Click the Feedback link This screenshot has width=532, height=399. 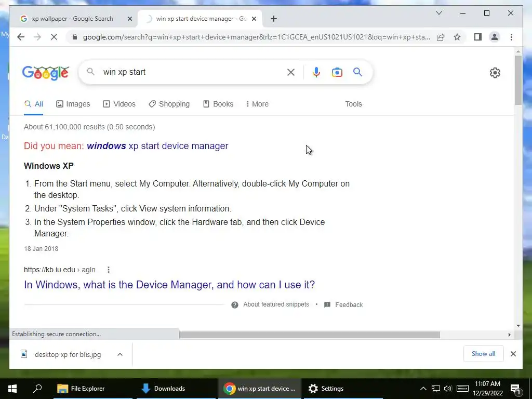tap(349, 304)
